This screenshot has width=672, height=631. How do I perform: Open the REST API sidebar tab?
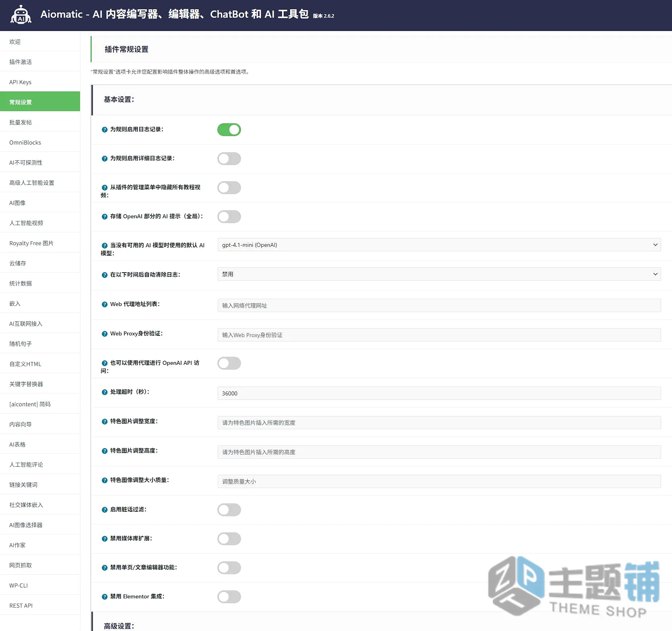tap(40, 605)
